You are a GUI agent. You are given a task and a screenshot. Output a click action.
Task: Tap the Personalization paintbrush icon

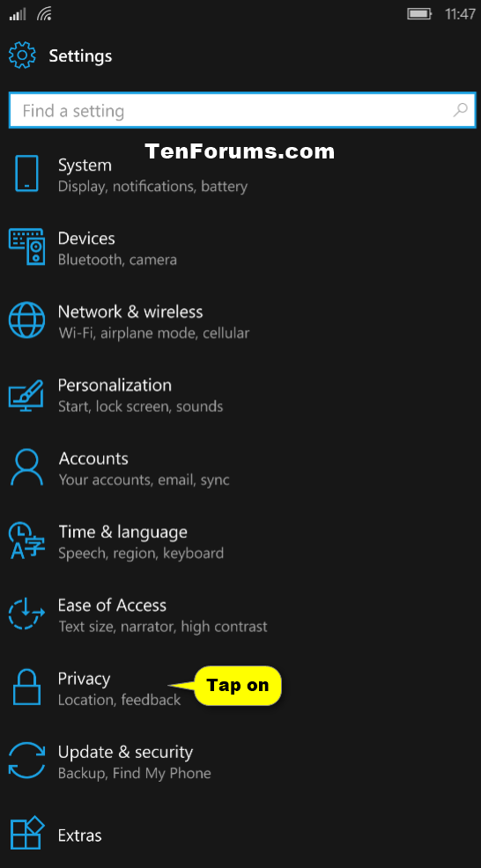click(x=26, y=394)
